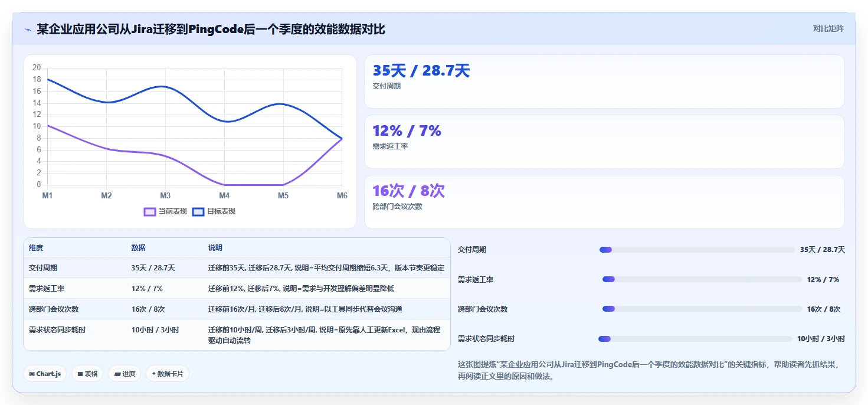This screenshot has width=868, height=405.
Task: Click the 12% / 7% value beside progress bar
Action: (823, 279)
